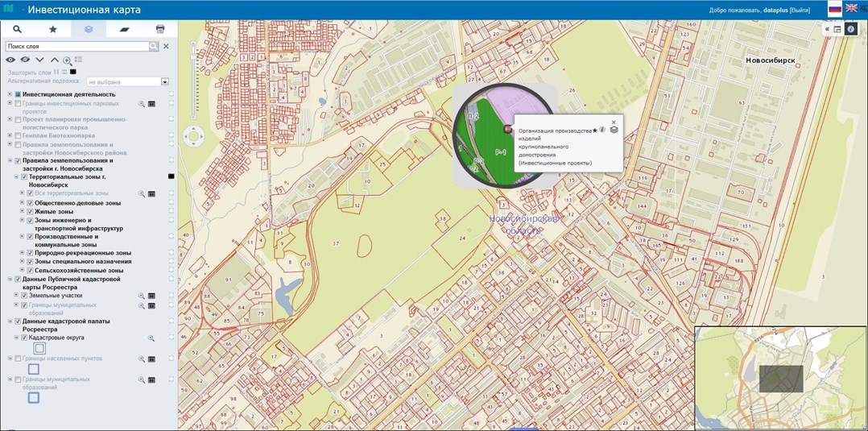868x431 pixels.
Task: Open attribute table for 'Все территориальные зоны'
Action: (x=151, y=194)
